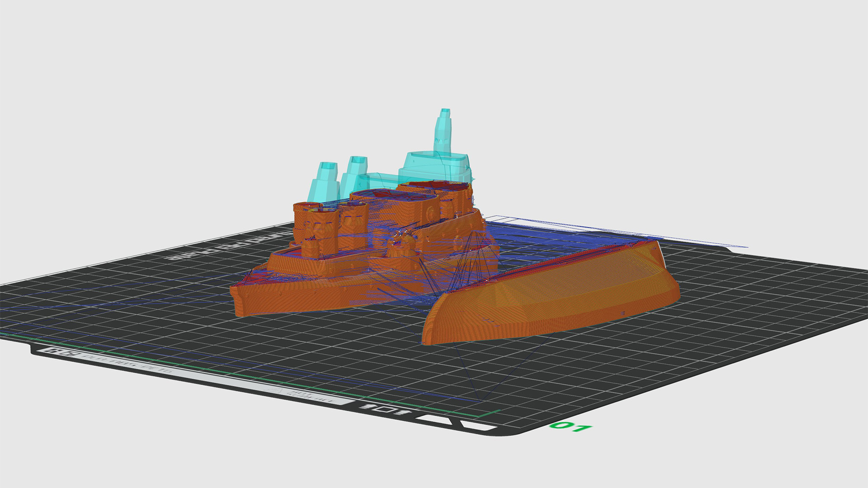Screen dimensions: 868x488
Task: Click the left white tab on plate edge
Action: pos(433,419)
